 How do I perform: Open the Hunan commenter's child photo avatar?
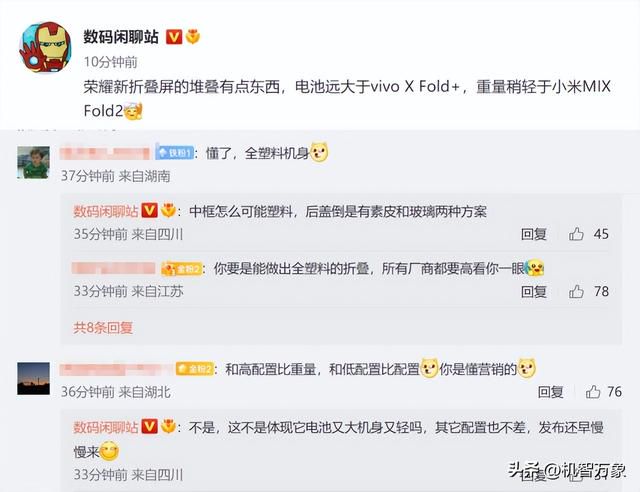pyautogui.click(x=33, y=163)
